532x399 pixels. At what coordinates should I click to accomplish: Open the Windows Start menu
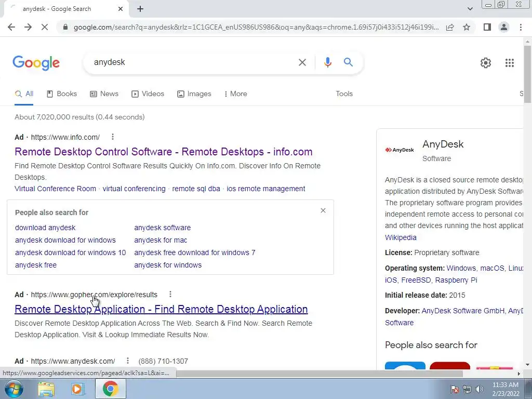pos(14,389)
